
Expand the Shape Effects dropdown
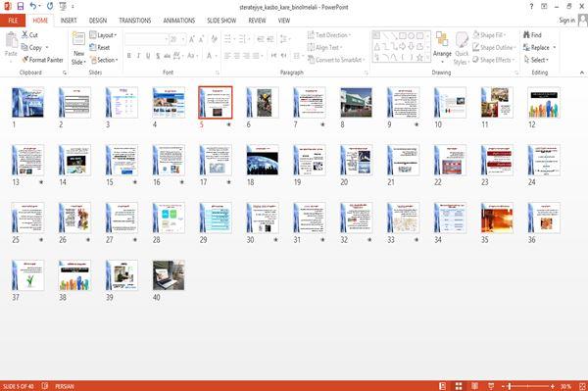click(493, 60)
